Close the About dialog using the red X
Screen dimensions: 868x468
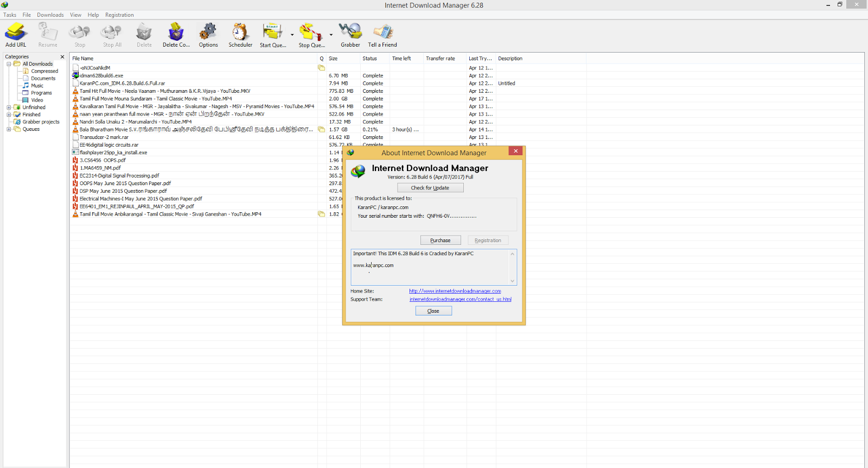pyautogui.click(x=516, y=151)
